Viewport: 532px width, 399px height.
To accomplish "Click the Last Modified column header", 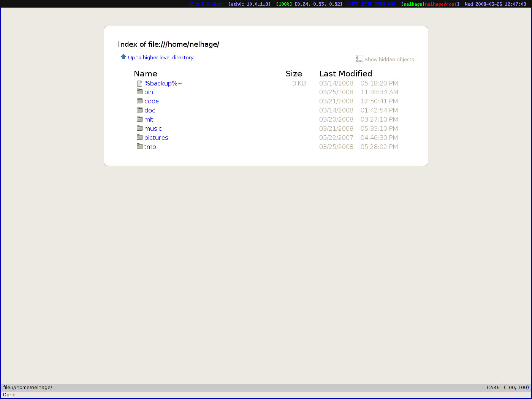I will (x=345, y=74).
